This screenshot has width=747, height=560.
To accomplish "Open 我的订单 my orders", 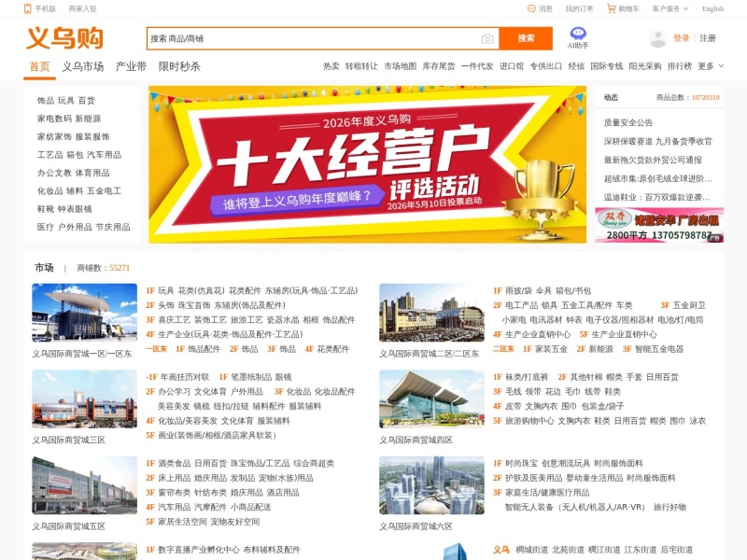I will click(579, 8).
